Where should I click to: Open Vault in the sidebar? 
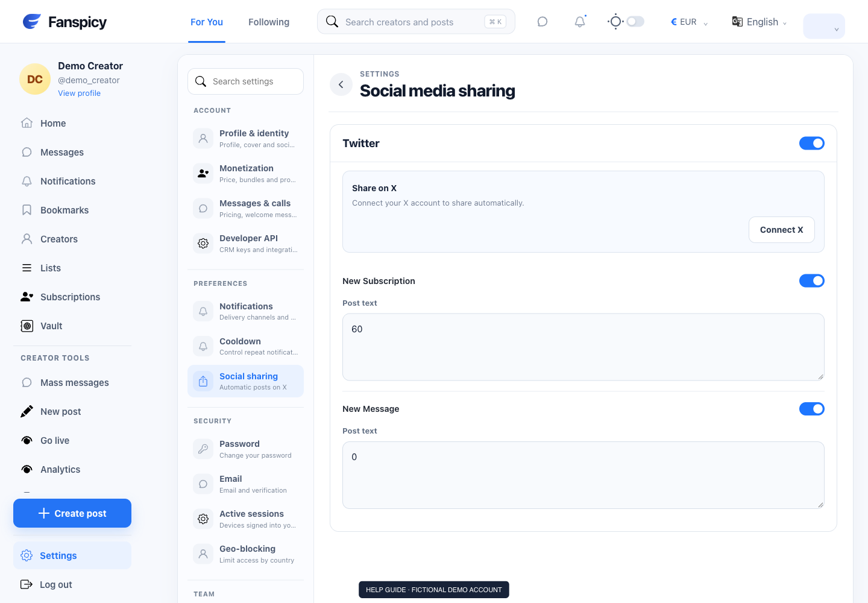72,326
